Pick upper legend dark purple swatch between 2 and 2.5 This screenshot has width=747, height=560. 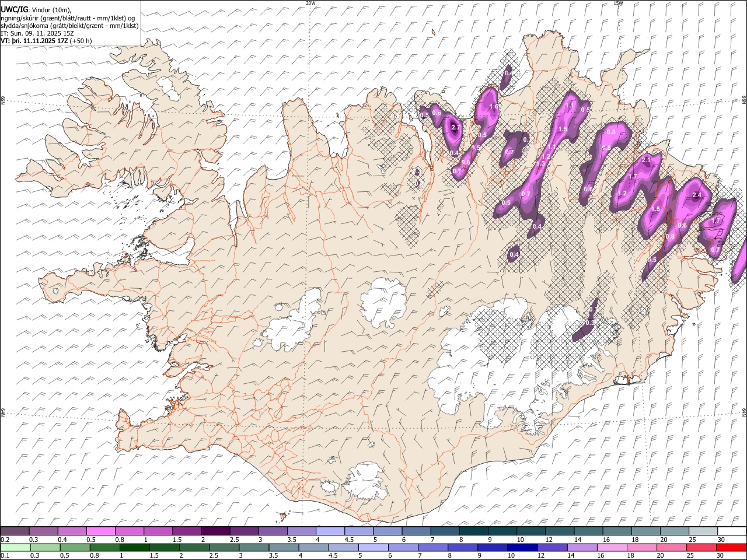(x=215, y=531)
